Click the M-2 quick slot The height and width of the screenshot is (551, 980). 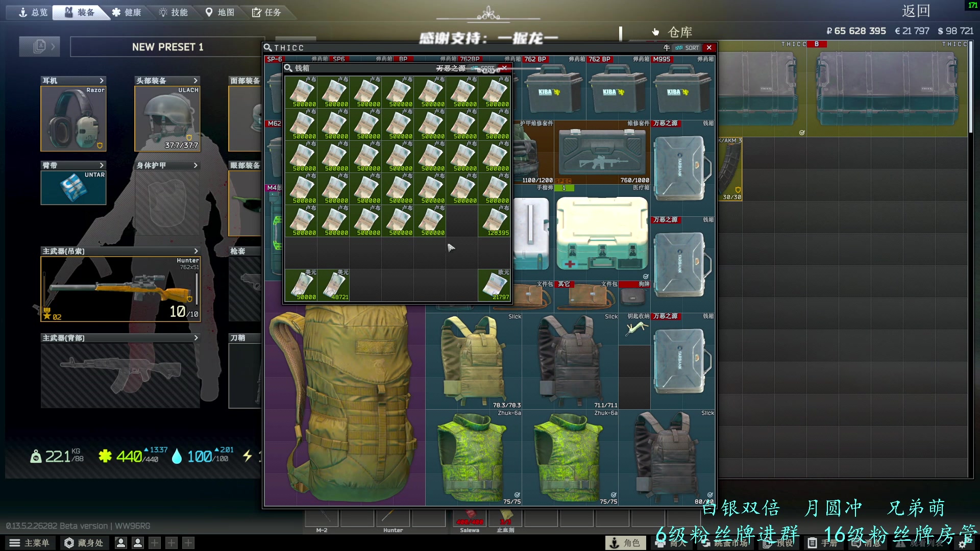pyautogui.click(x=322, y=518)
